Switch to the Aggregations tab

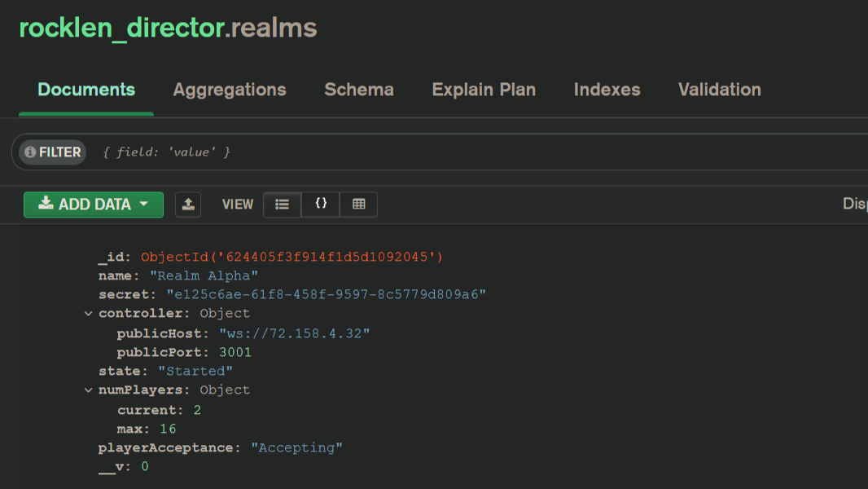coord(229,90)
